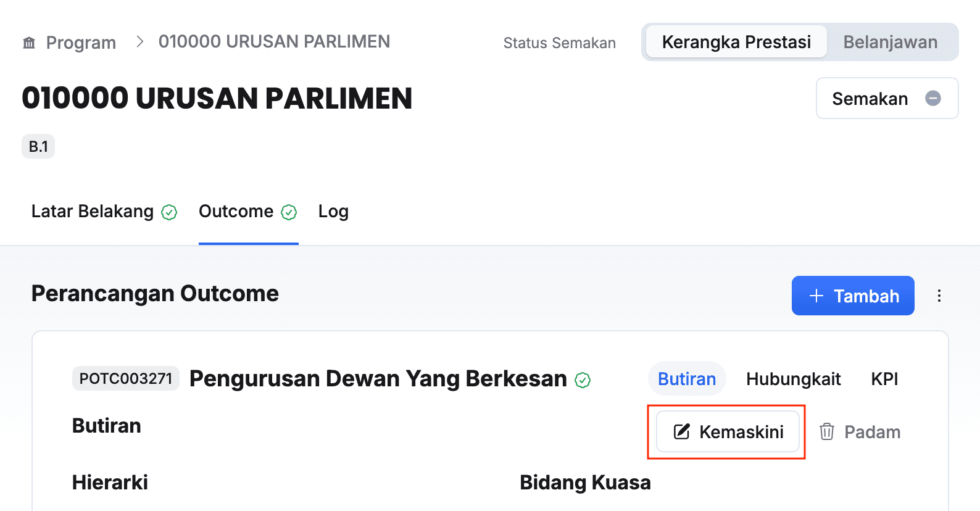Viewport: 980px width, 511px height.
Task: Switch view to Belanjawan
Action: (x=890, y=42)
